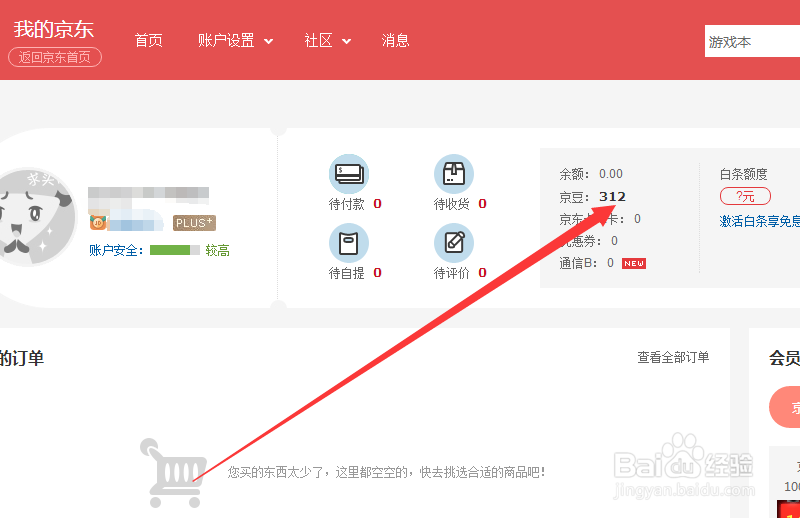Click the PLUS membership badge
This screenshot has height=518, width=800.
coord(194,223)
